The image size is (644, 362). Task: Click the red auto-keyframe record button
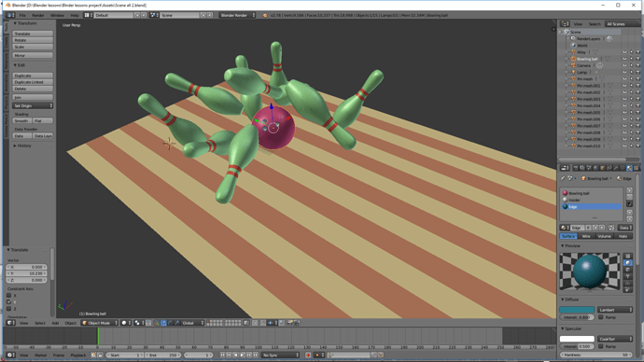click(308, 355)
